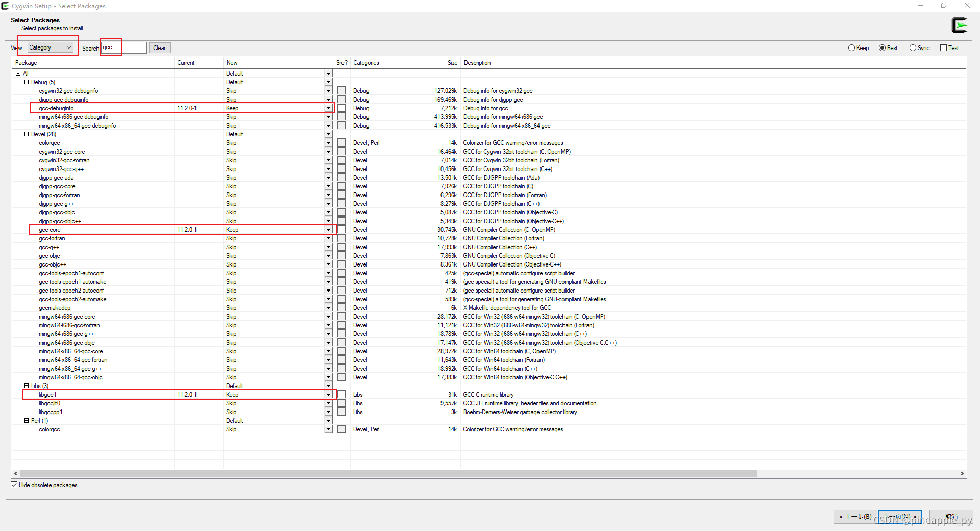Sort by the Package column header
Image resolution: width=980 pixels, height=531 pixels.
coord(93,63)
